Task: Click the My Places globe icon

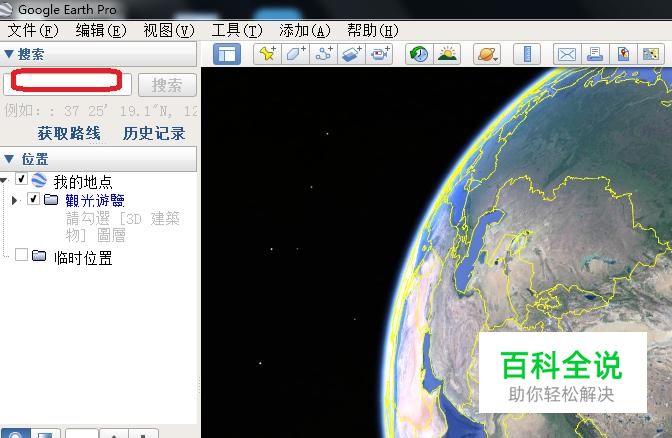Action: click(x=39, y=180)
